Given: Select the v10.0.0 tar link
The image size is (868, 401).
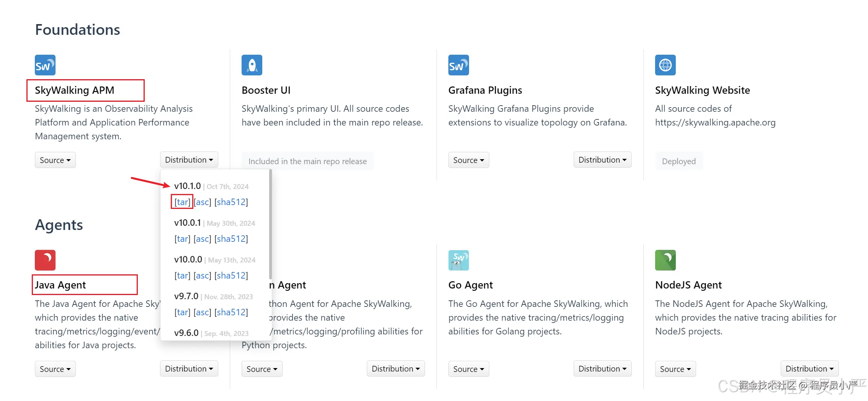Looking at the screenshot, I should 182,275.
